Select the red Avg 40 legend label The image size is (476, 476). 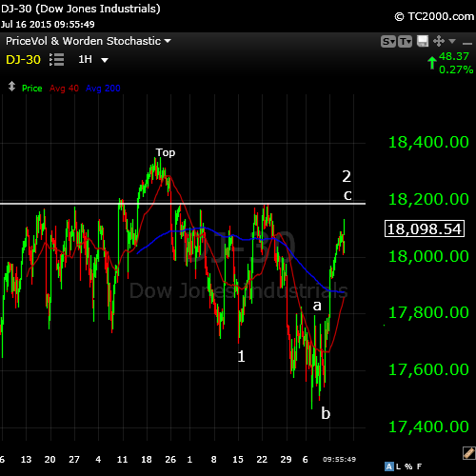click(x=64, y=89)
